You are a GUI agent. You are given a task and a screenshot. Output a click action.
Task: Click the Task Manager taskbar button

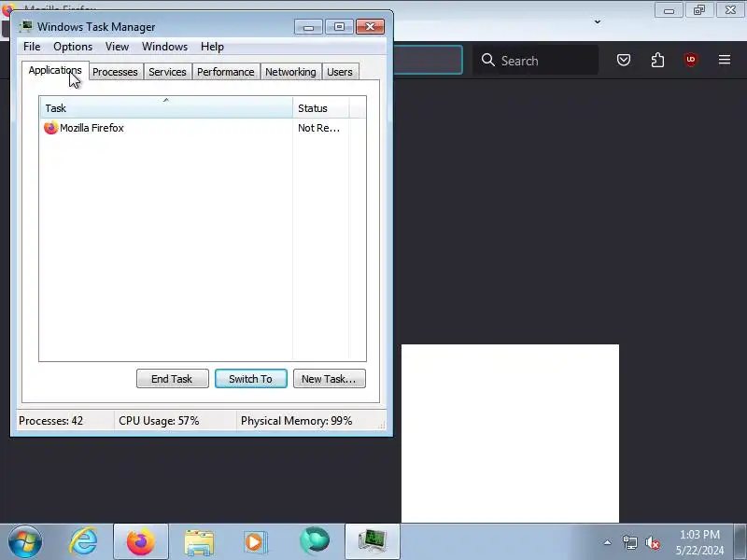(x=373, y=542)
